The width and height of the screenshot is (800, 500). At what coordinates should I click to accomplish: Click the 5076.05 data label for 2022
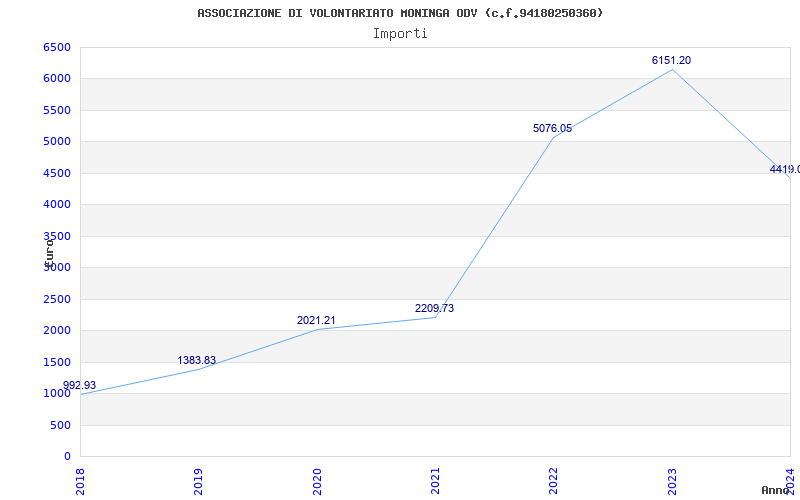(553, 129)
